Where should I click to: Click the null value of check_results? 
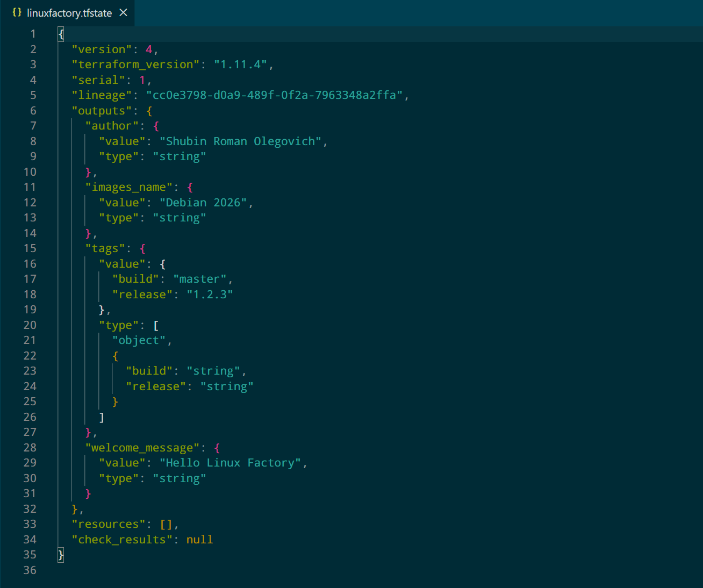199,540
